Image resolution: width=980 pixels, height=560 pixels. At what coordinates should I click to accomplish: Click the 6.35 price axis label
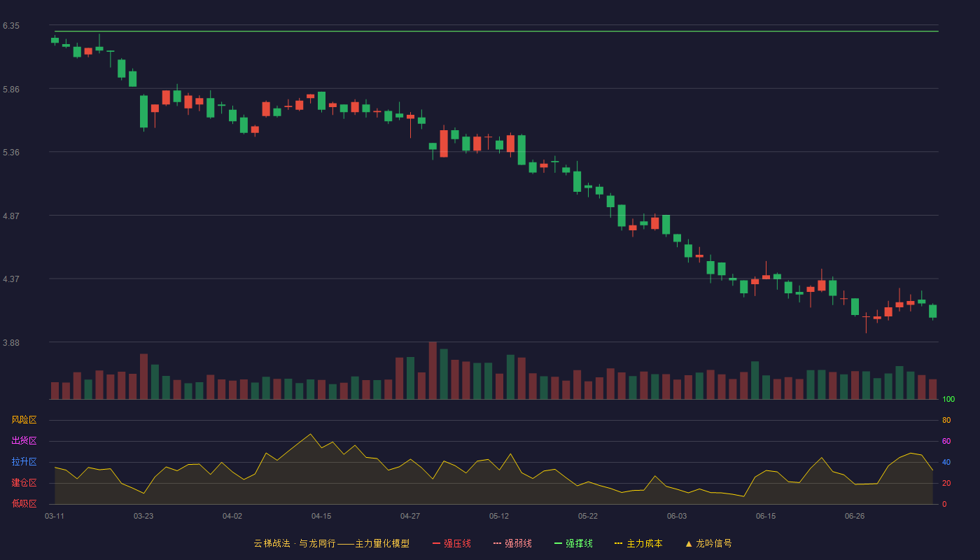coord(11,26)
